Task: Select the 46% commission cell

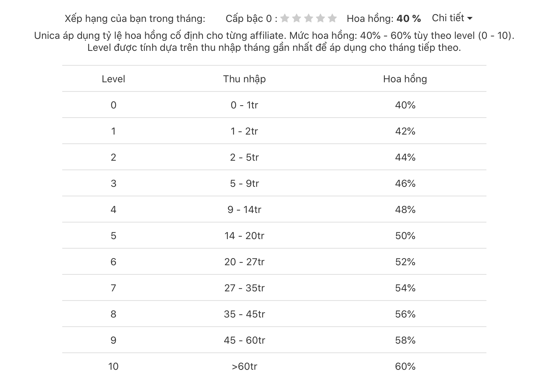Action: (x=405, y=183)
